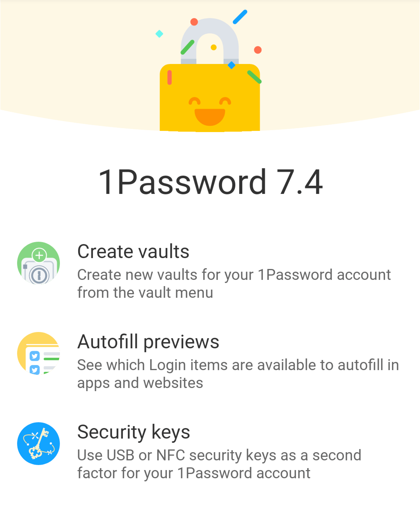
Task: Scroll down to see more features
Action: coord(210,485)
